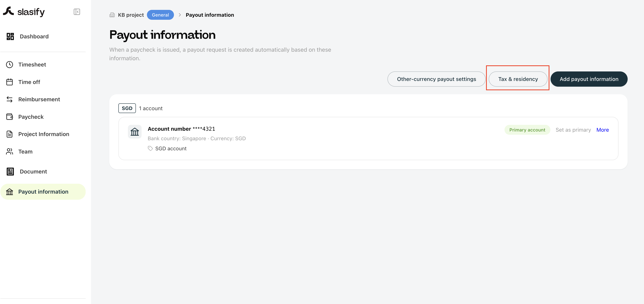Click the Document sidebar icon

[10, 171]
